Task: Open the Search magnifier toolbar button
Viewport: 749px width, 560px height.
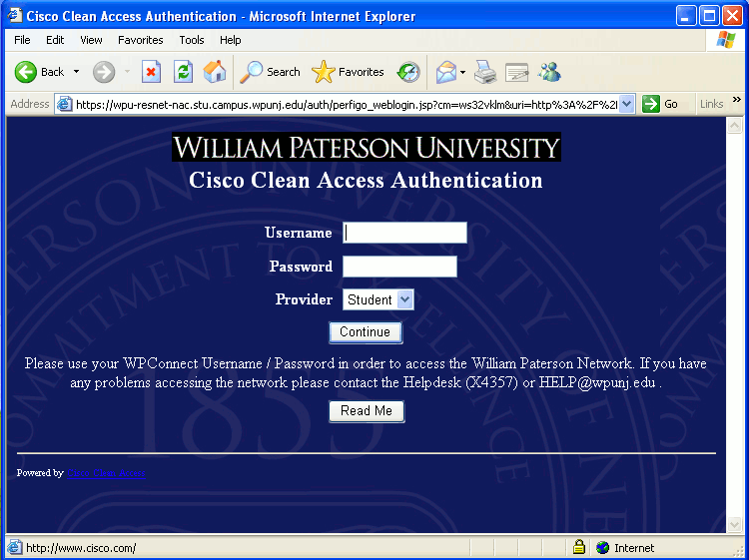Action: pyautogui.click(x=270, y=72)
